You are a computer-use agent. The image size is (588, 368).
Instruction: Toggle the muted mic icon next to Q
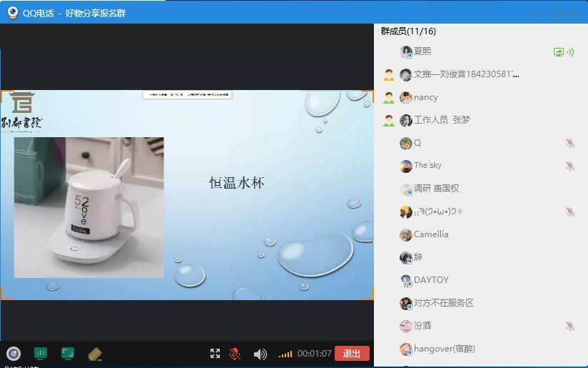[x=569, y=143]
